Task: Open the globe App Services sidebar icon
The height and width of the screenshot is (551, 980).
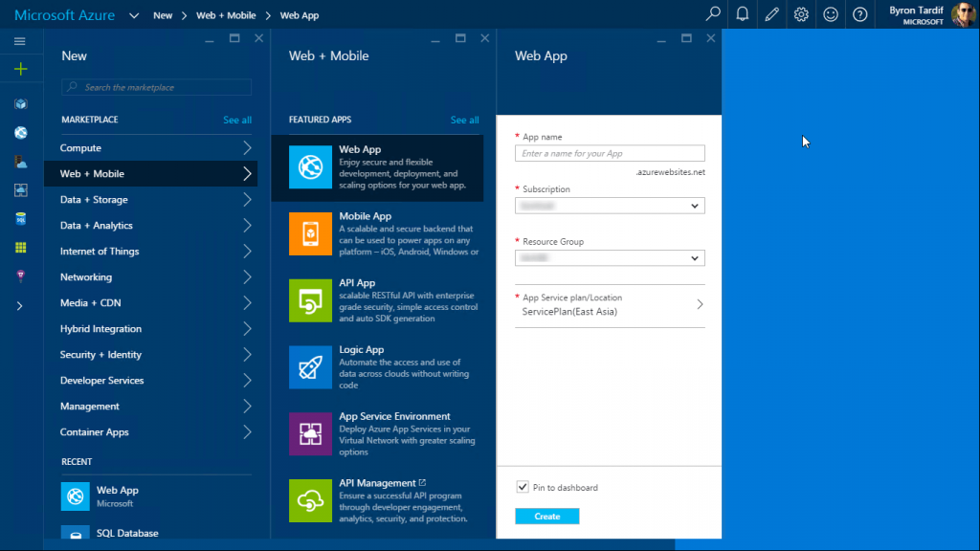Action: tap(21, 132)
